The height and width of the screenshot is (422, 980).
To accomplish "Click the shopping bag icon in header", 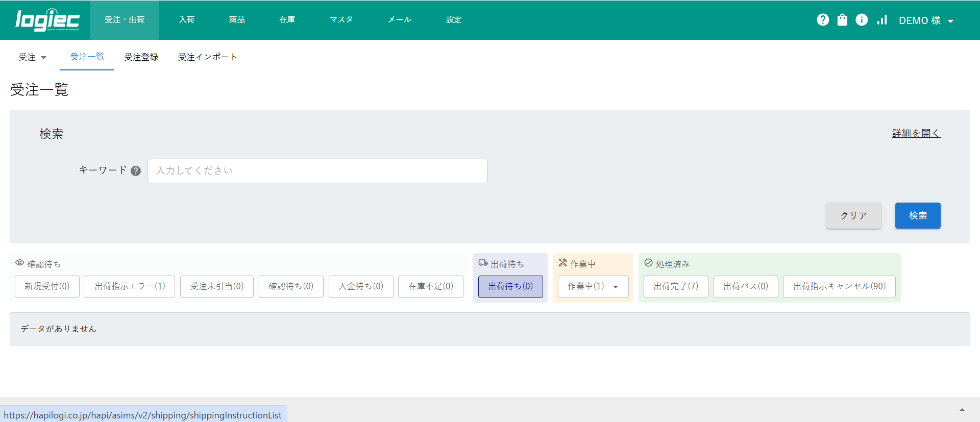I will [842, 20].
